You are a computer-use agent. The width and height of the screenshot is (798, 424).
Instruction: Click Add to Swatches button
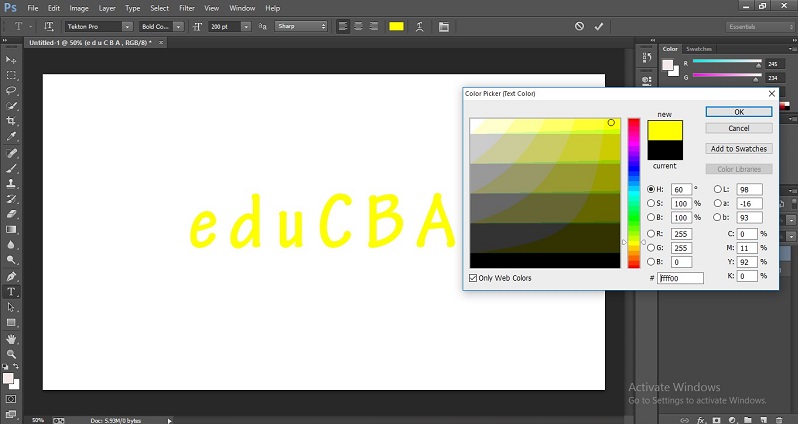coord(739,149)
